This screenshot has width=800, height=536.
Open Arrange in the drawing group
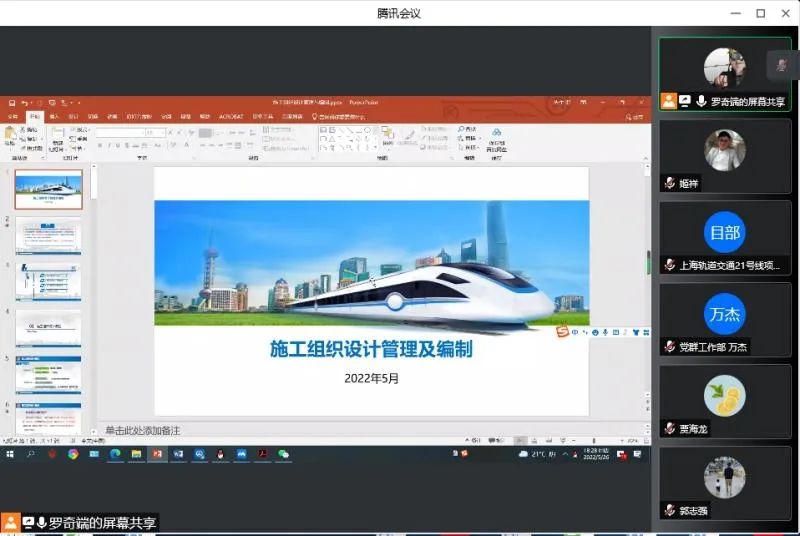point(388,136)
